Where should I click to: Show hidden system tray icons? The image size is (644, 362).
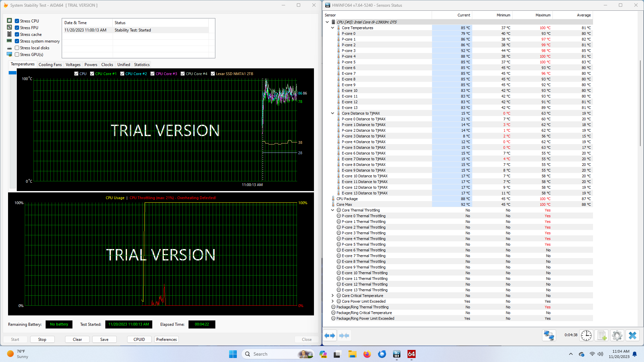pos(571,354)
